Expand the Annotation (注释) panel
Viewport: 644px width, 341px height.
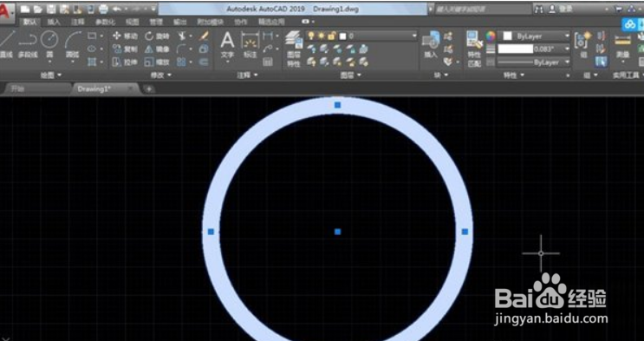tap(248, 75)
